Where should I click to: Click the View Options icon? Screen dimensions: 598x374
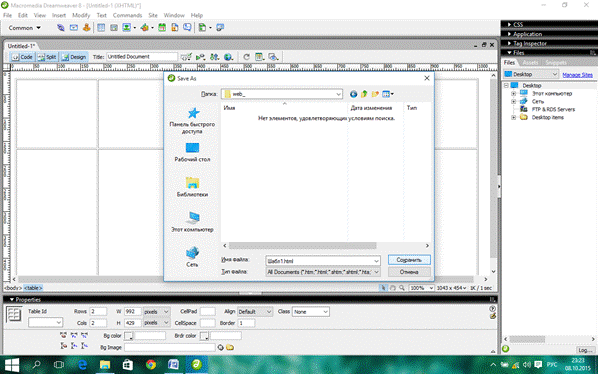pyautogui.click(x=260, y=57)
